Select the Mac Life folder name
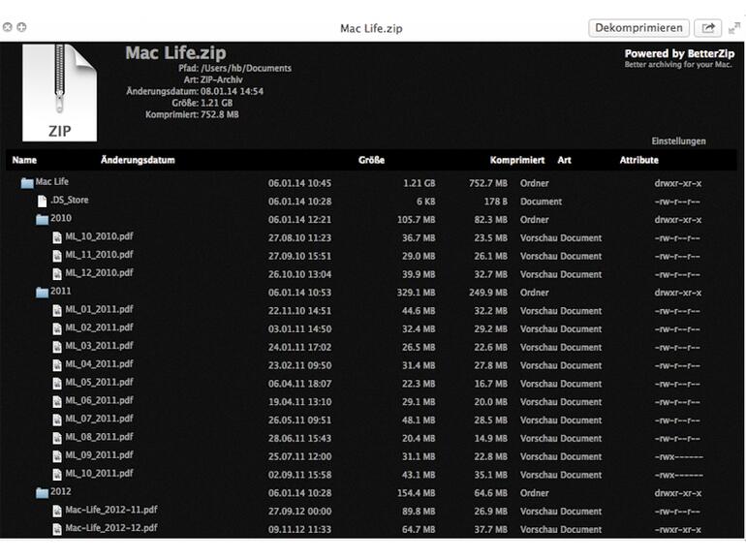Viewport: 746px width, 560px height. click(x=52, y=182)
